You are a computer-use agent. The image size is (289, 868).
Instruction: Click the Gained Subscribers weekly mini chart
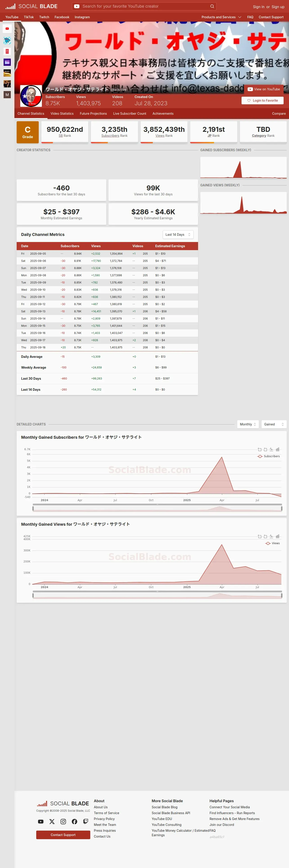tap(244, 167)
